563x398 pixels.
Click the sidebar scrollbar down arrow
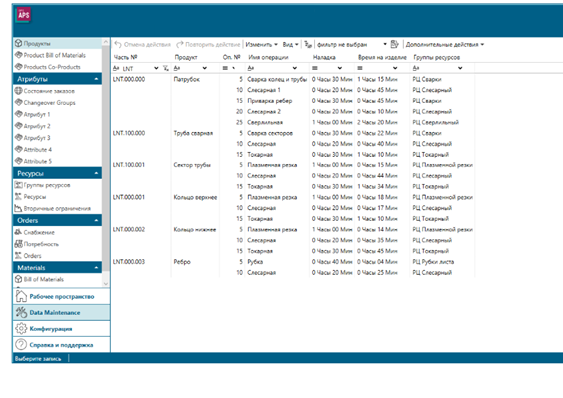coord(106,283)
